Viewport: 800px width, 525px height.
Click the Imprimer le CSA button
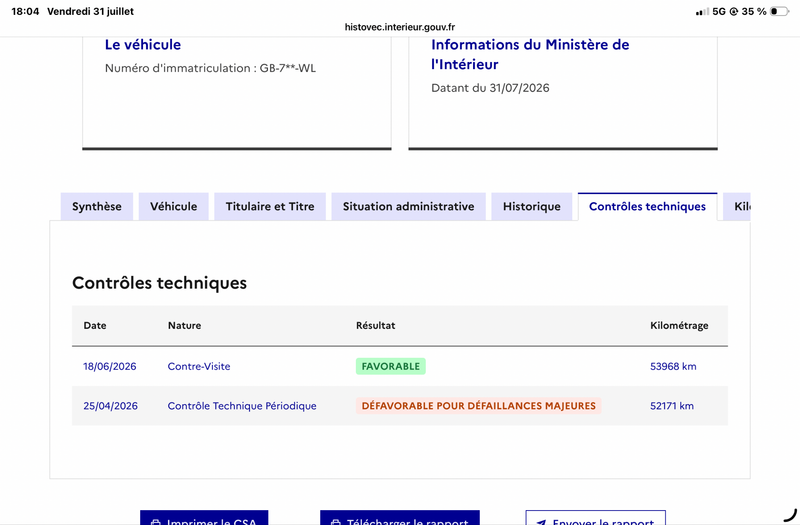[x=204, y=518]
